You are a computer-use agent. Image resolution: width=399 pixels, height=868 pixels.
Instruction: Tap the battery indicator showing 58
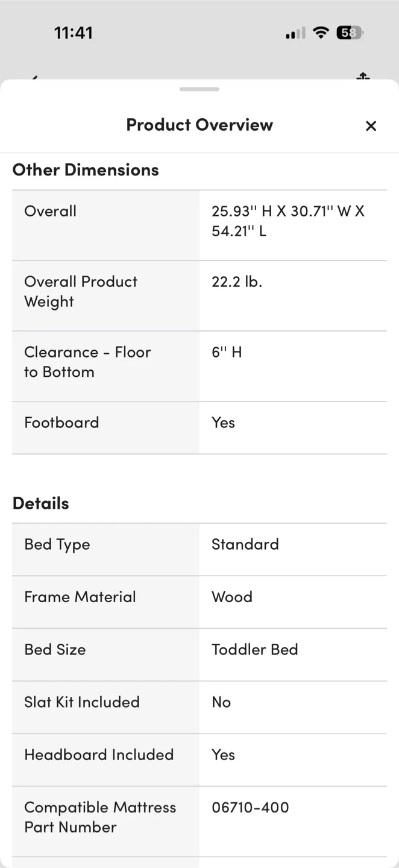349,33
